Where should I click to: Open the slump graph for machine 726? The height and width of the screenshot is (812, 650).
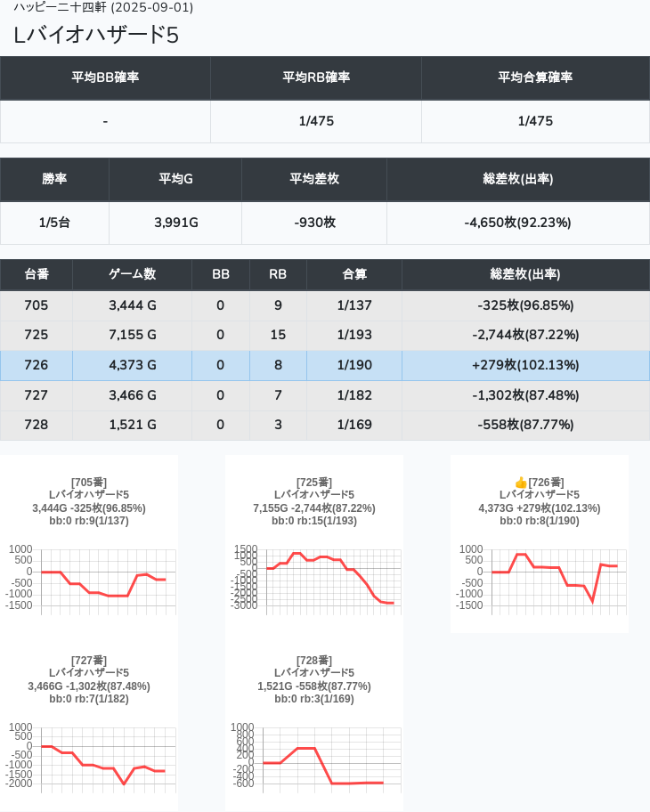point(539,579)
